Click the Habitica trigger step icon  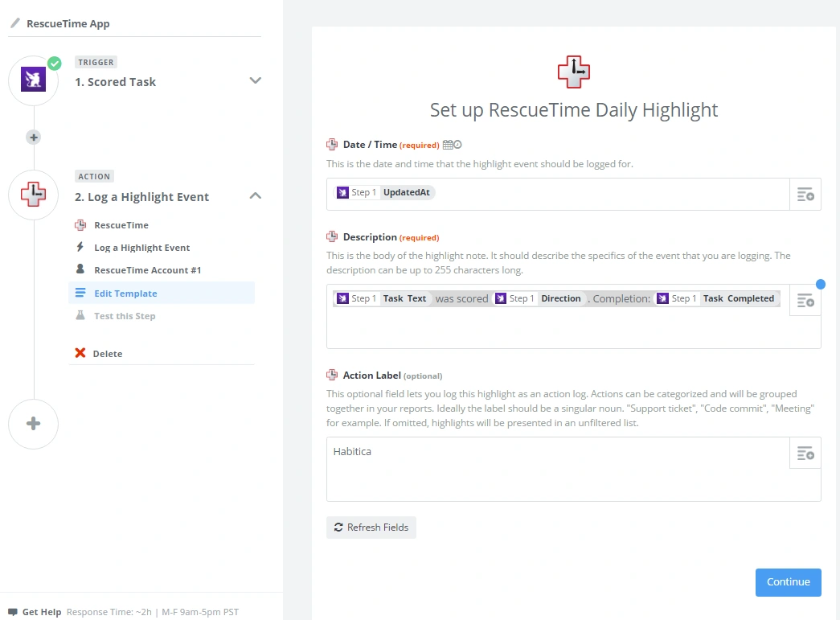(x=33, y=80)
